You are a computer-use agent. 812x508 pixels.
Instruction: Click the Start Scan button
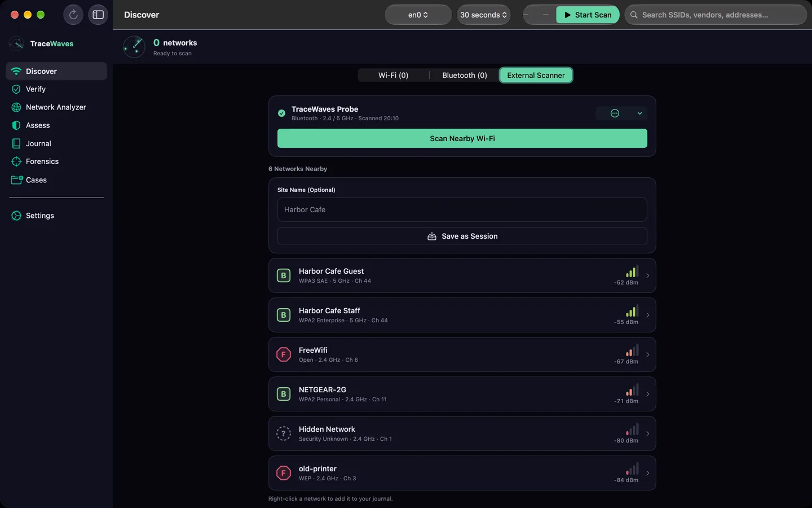click(588, 15)
